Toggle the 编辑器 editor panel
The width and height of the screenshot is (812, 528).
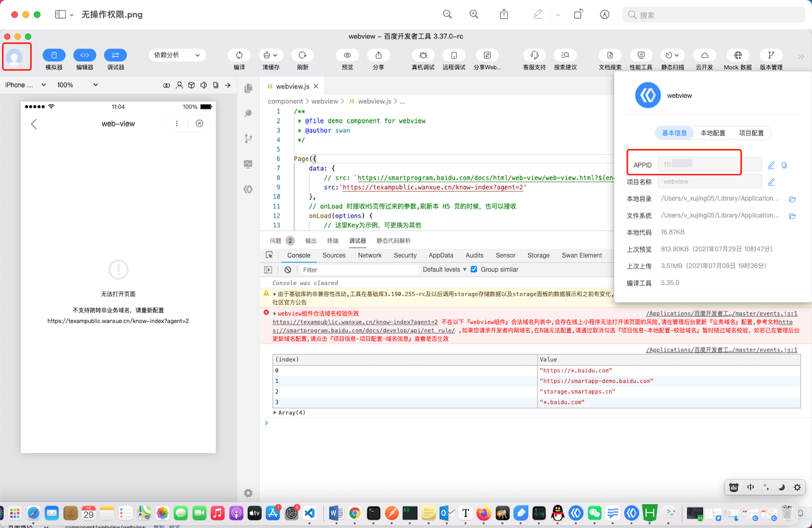click(x=85, y=55)
